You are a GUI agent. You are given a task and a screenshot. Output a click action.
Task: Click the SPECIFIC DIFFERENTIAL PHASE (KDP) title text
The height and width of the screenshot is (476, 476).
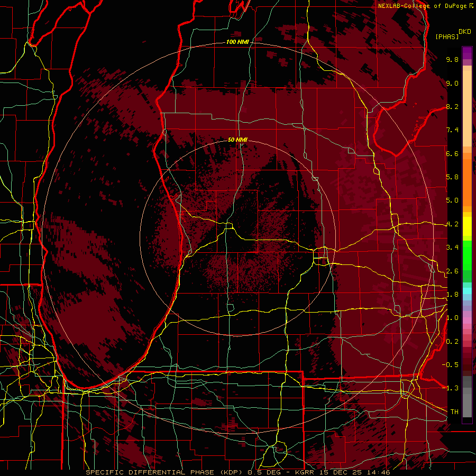[x=165, y=472]
